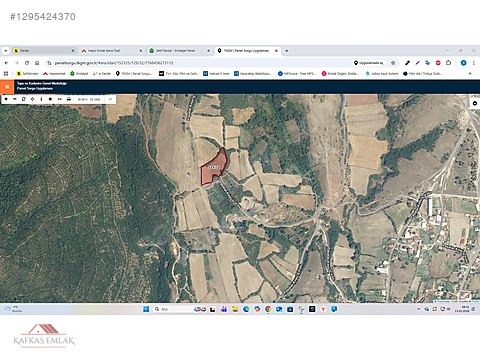
Task: Click the location target icon in map toolbar
Action: click(32, 99)
